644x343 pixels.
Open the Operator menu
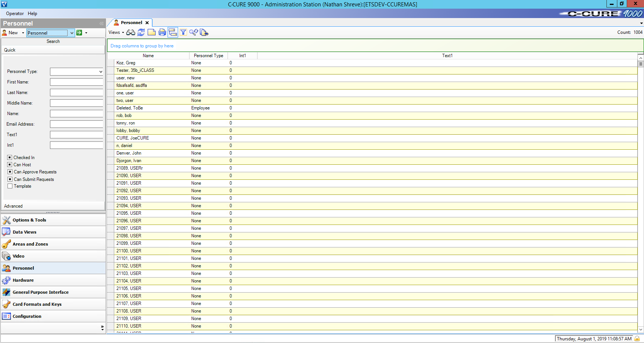click(15, 13)
